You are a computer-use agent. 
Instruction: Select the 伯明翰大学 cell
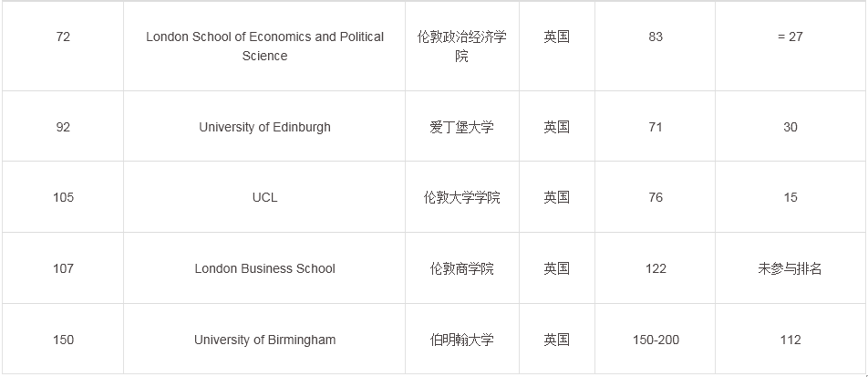click(461, 340)
